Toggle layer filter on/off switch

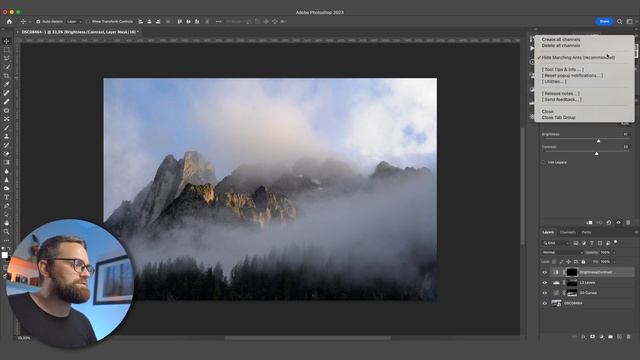616,242
